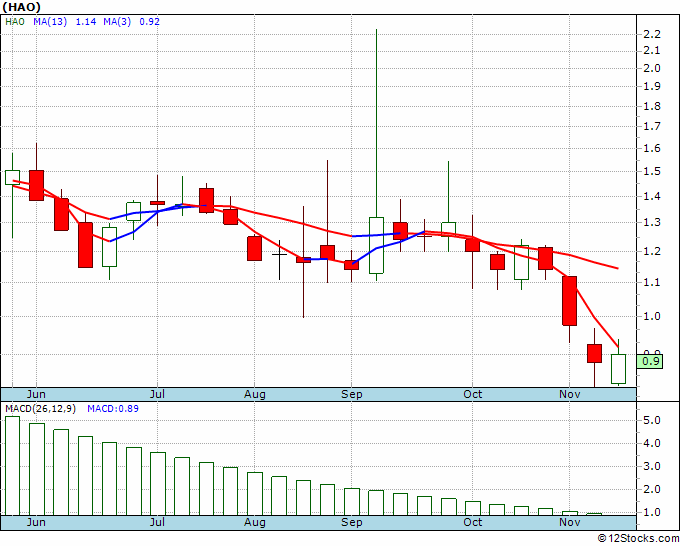Click the green 0.9 current price tag
680x546 pixels.
click(650, 361)
